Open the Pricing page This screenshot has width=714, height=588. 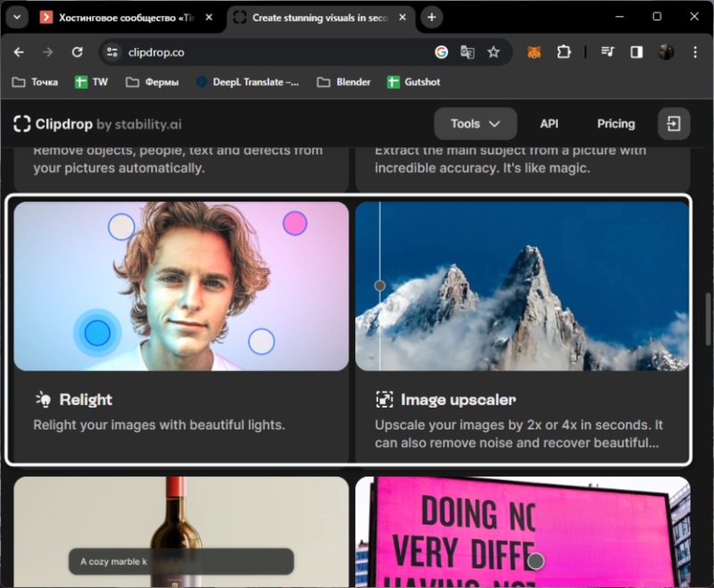(616, 124)
